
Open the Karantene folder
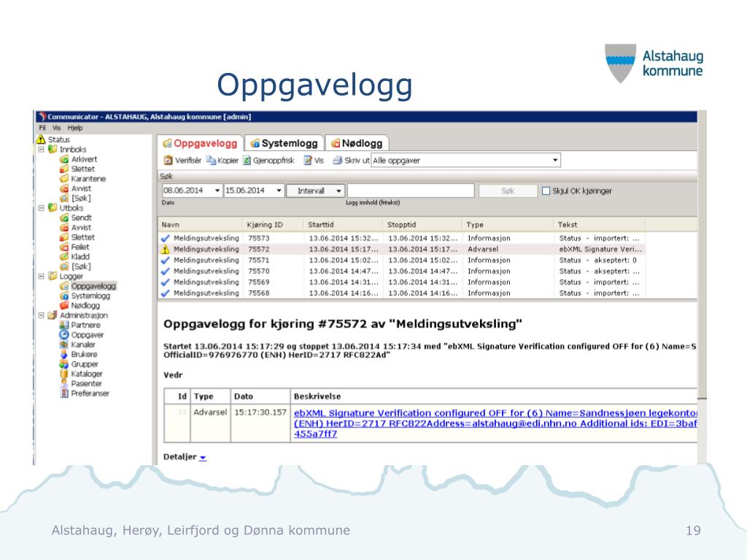click(82, 179)
